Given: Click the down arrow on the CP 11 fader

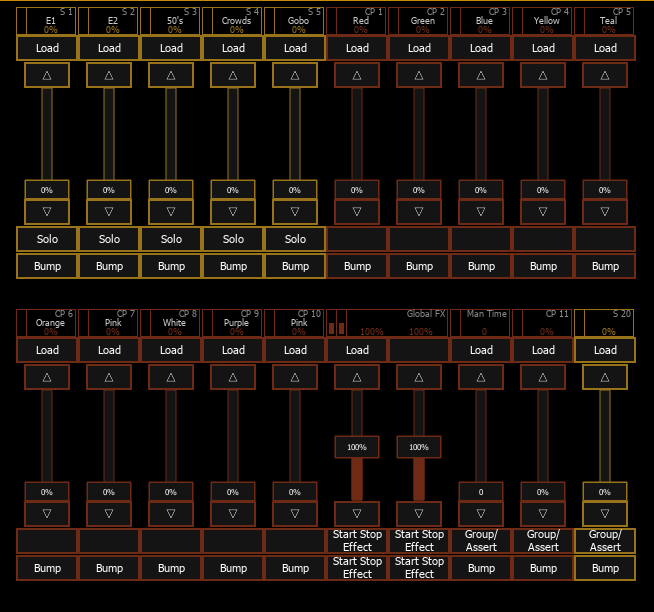Looking at the screenshot, I should [543, 514].
